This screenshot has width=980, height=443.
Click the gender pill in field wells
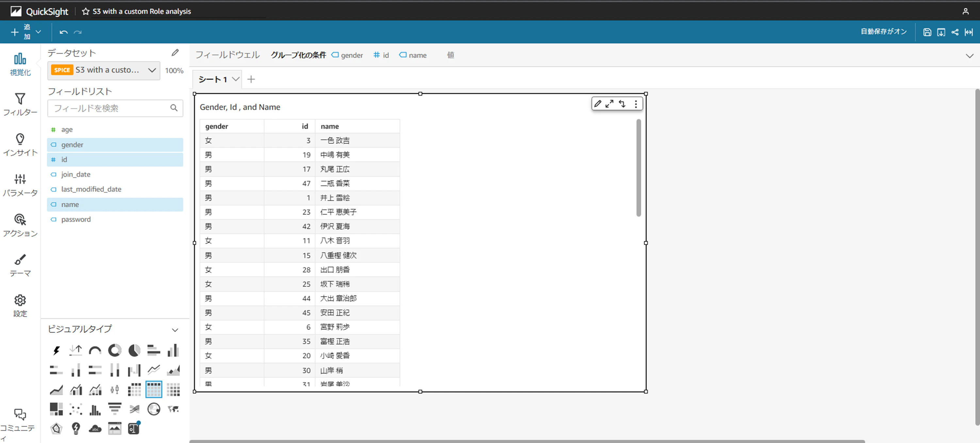347,55
